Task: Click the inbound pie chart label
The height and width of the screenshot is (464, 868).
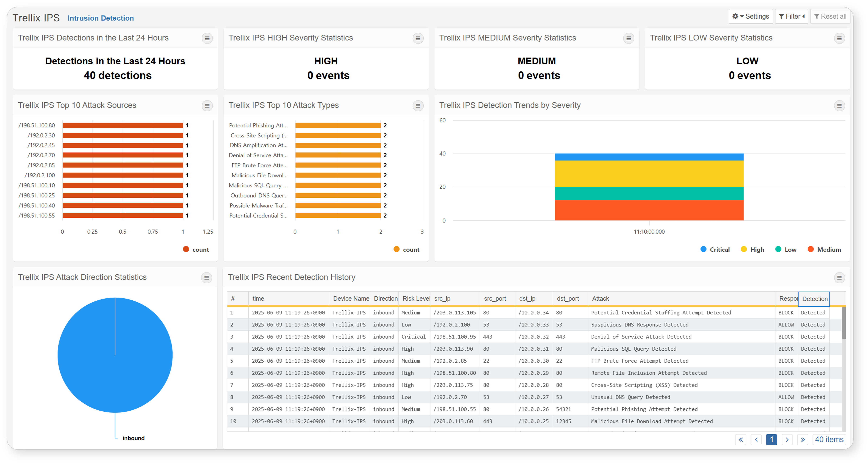Action: 133,438
